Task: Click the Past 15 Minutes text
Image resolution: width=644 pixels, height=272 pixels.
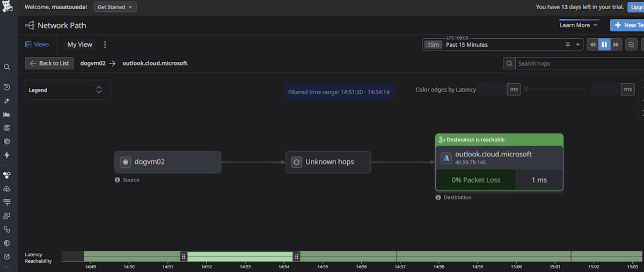Action: [x=467, y=45]
